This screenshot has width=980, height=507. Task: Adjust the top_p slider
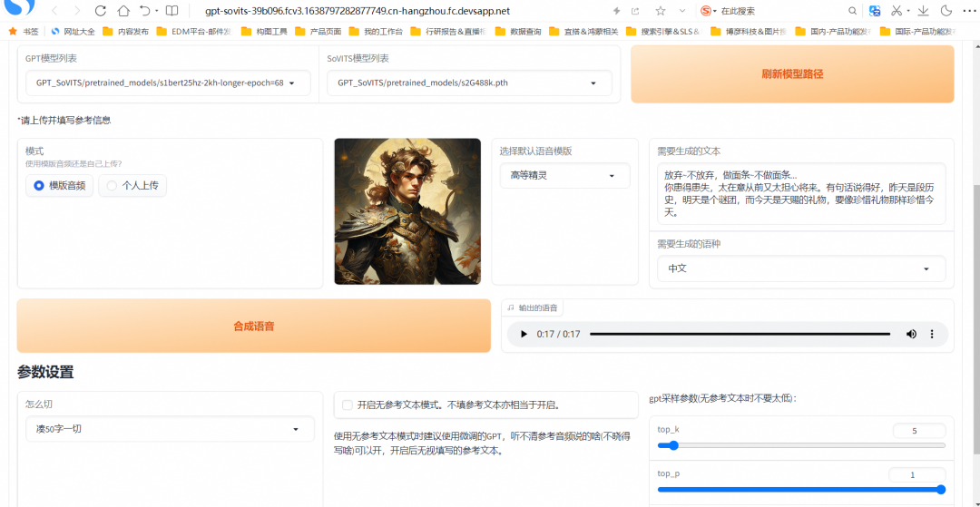(x=801, y=490)
